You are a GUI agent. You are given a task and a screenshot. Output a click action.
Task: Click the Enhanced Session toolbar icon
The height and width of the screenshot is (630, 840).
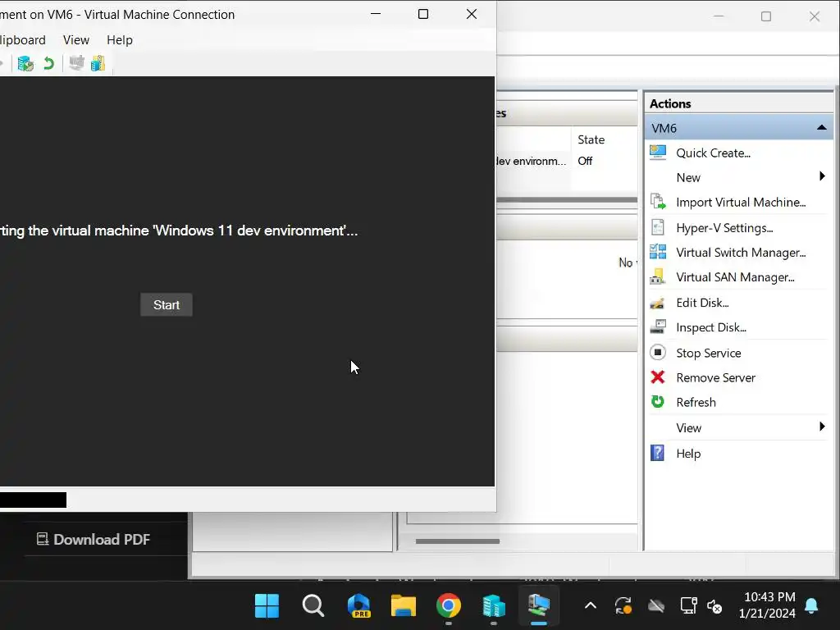click(76, 63)
